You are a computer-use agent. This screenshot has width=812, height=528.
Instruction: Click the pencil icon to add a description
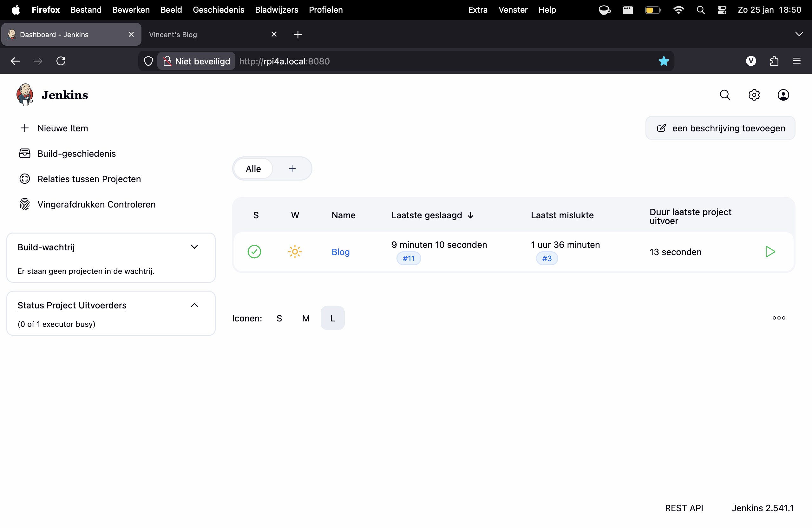click(661, 128)
